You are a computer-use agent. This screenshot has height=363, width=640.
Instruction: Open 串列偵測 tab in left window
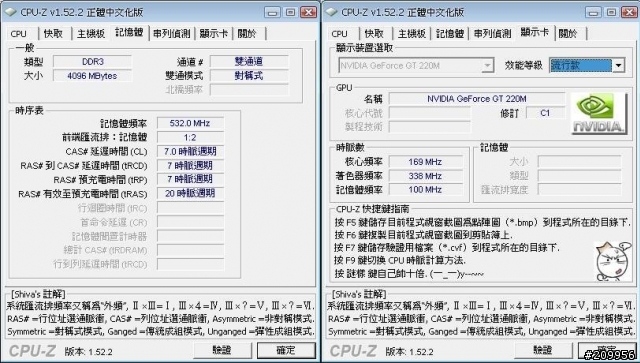pos(172,34)
